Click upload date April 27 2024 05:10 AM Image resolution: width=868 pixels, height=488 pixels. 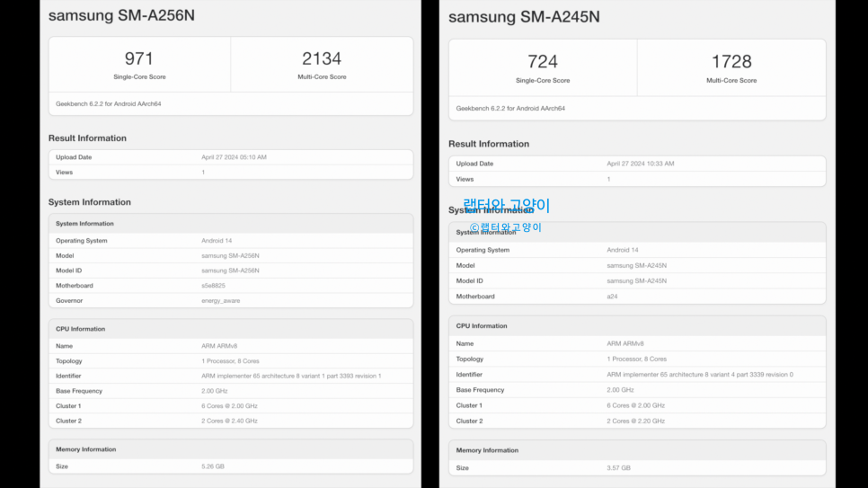[234, 157]
